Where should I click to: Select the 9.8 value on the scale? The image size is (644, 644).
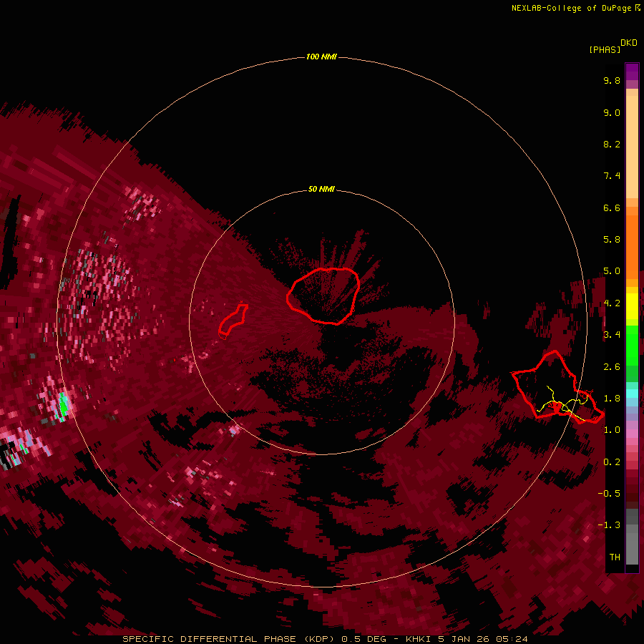[x=612, y=81]
